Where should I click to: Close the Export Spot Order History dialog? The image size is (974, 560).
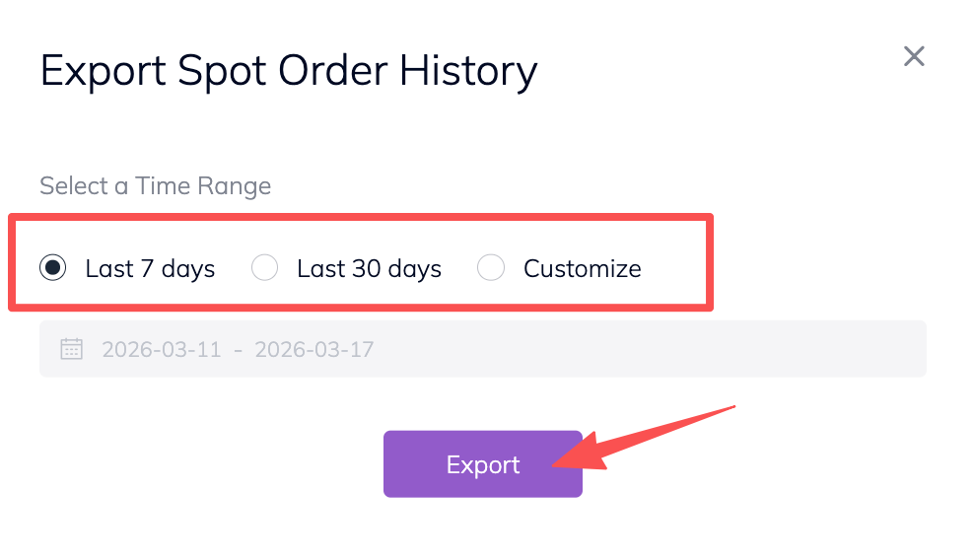pos(914,56)
